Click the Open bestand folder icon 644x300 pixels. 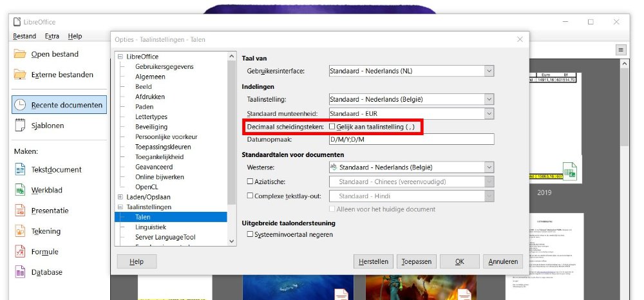(x=20, y=54)
